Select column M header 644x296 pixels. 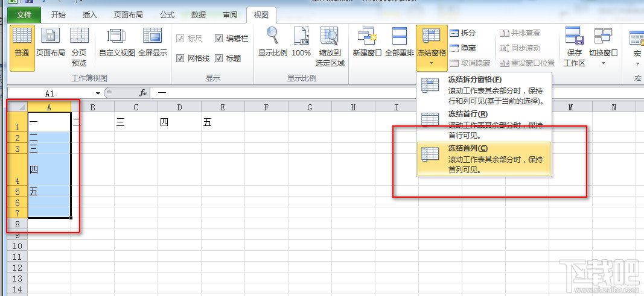point(570,107)
